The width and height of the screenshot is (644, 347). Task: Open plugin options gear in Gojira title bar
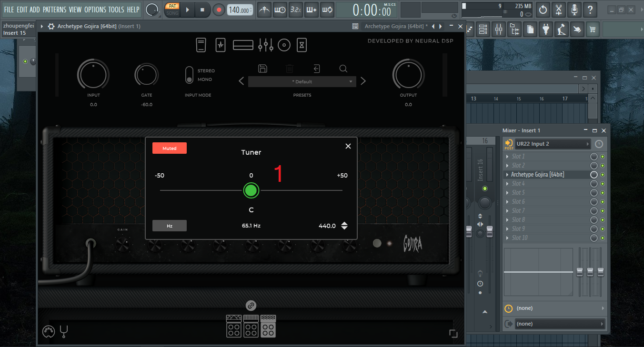coord(51,26)
